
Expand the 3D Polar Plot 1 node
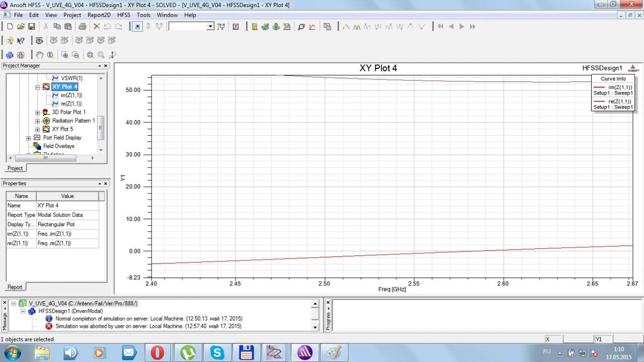click(x=37, y=112)
